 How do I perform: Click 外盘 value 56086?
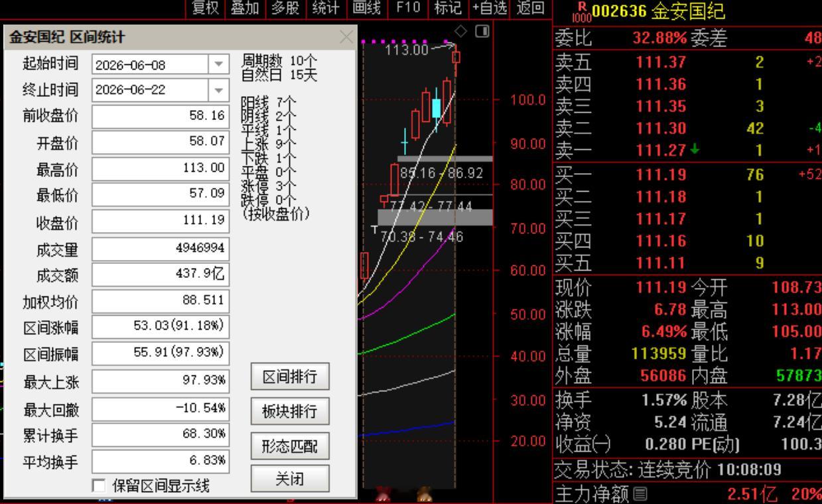(x=663, y=376)
